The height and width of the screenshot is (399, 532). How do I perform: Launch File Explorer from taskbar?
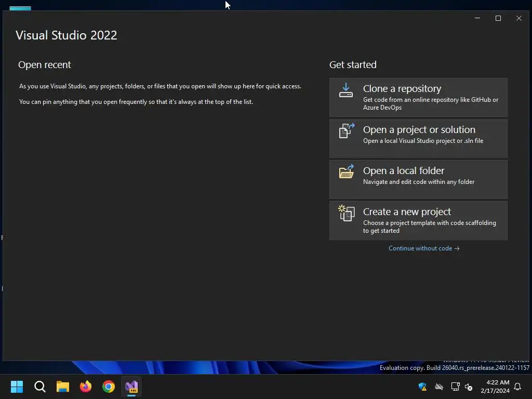(63, 387)
